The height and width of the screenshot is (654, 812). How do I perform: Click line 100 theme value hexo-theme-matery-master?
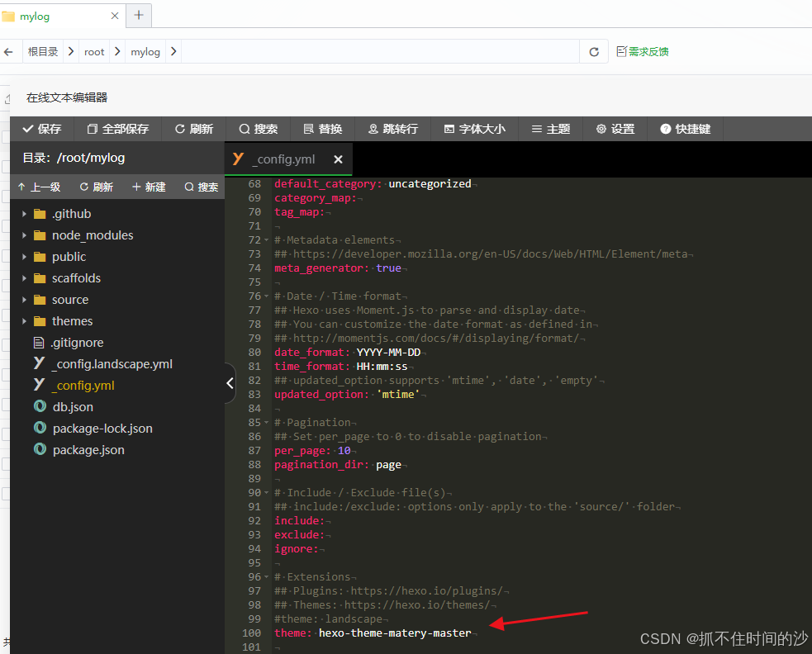tap(395, 633)
